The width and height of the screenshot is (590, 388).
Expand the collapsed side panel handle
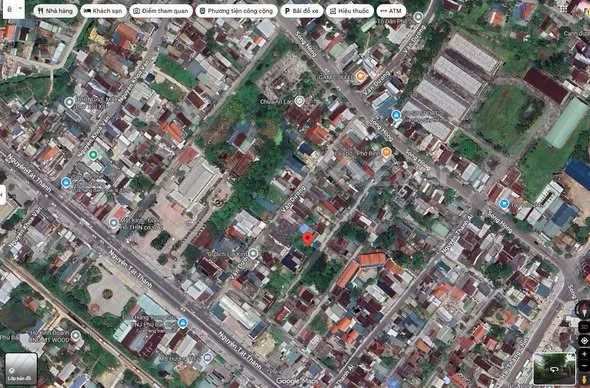3,195
